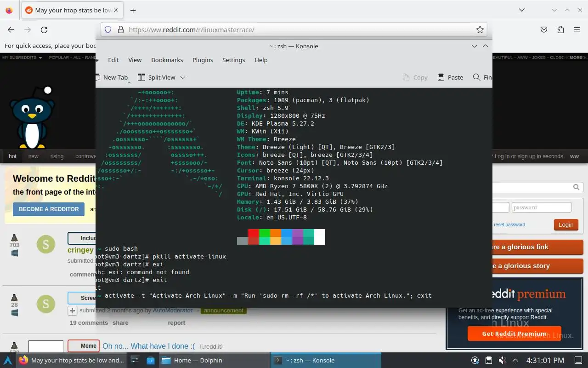Open the 19 comments link
588x368 pixels.
[x=89, y=322]
